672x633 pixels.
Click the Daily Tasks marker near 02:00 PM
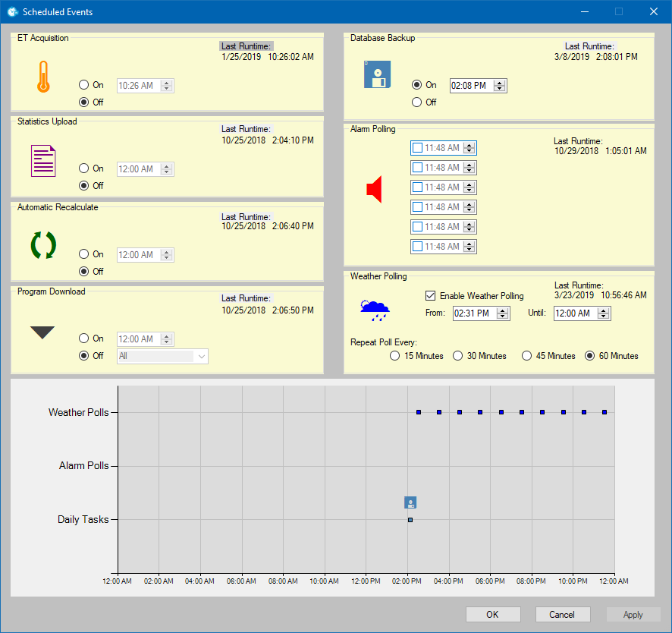410,520
